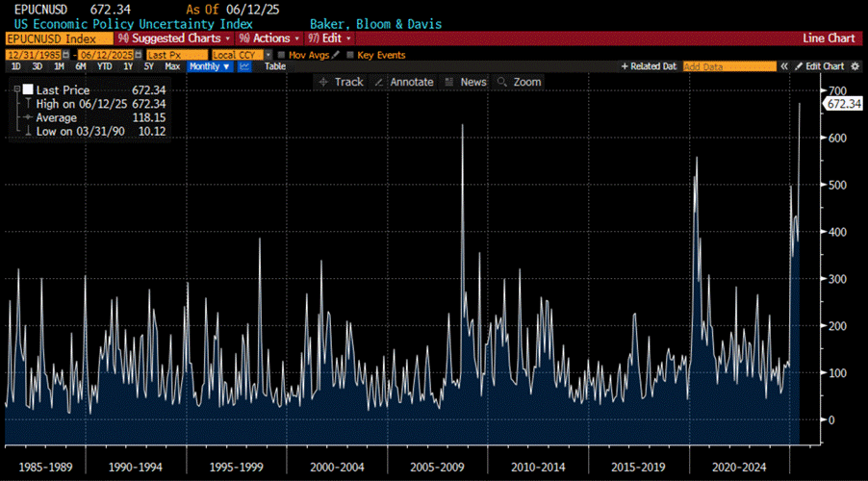
Task: Click the '2020-2024' x-axis label
Action: point(739,468)
